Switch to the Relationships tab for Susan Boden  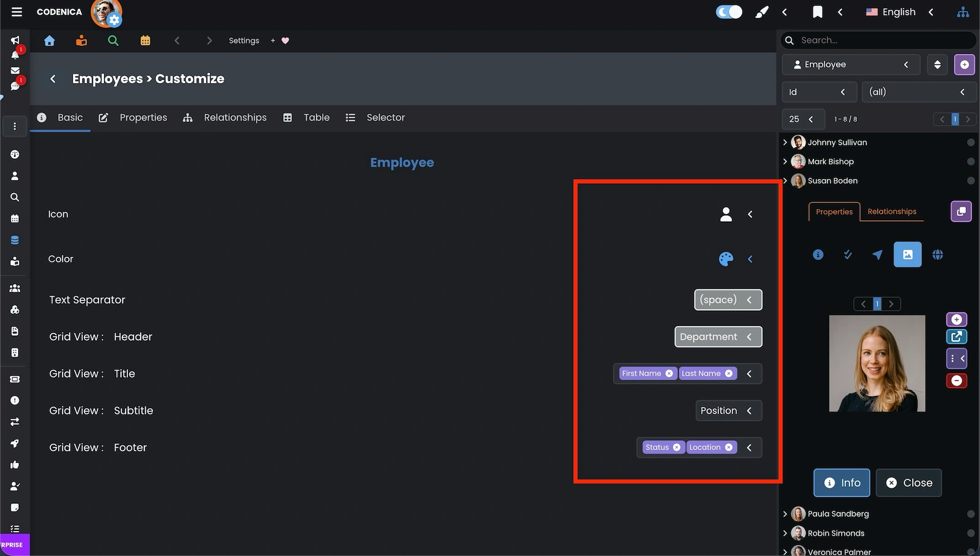click(892, 211)
